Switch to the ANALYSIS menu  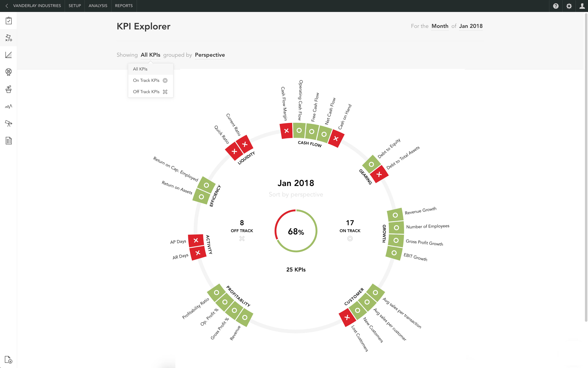tap(98, 6)
